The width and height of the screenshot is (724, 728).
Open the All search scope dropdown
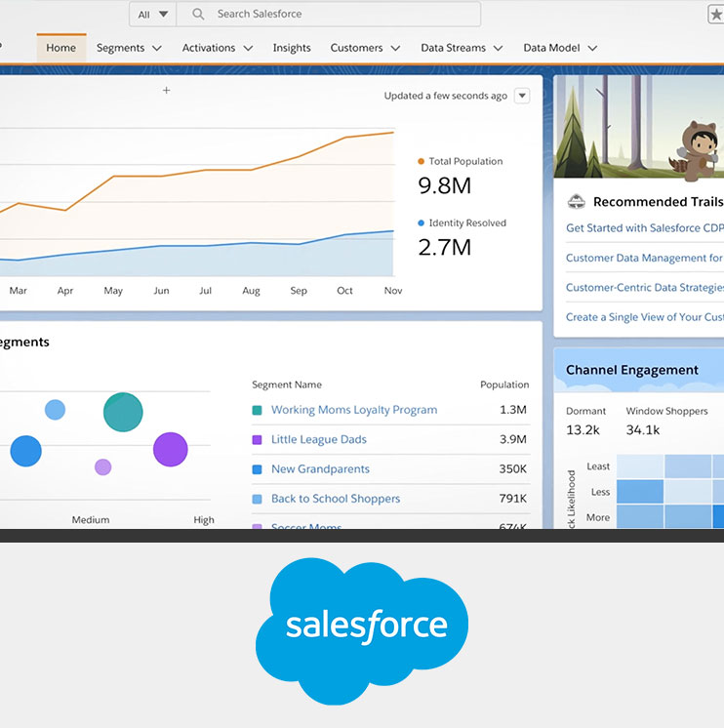point(153,15)
